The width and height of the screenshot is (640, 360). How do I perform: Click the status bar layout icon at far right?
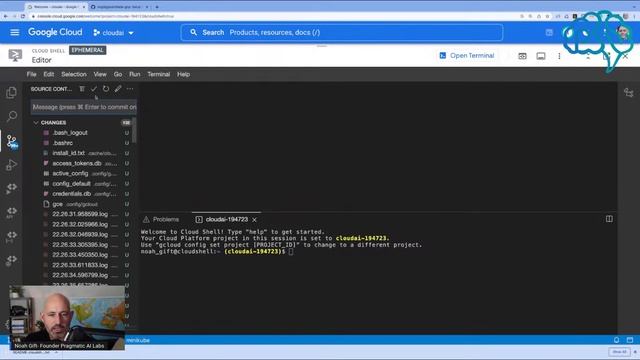point(630,340)
